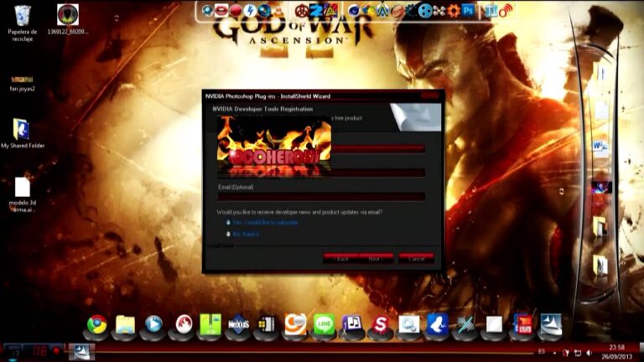Image resolution: width=644 pixels, height=362 pixels.
Task: Click the Email (Optional) input field
Action: [x=321, y=197]
